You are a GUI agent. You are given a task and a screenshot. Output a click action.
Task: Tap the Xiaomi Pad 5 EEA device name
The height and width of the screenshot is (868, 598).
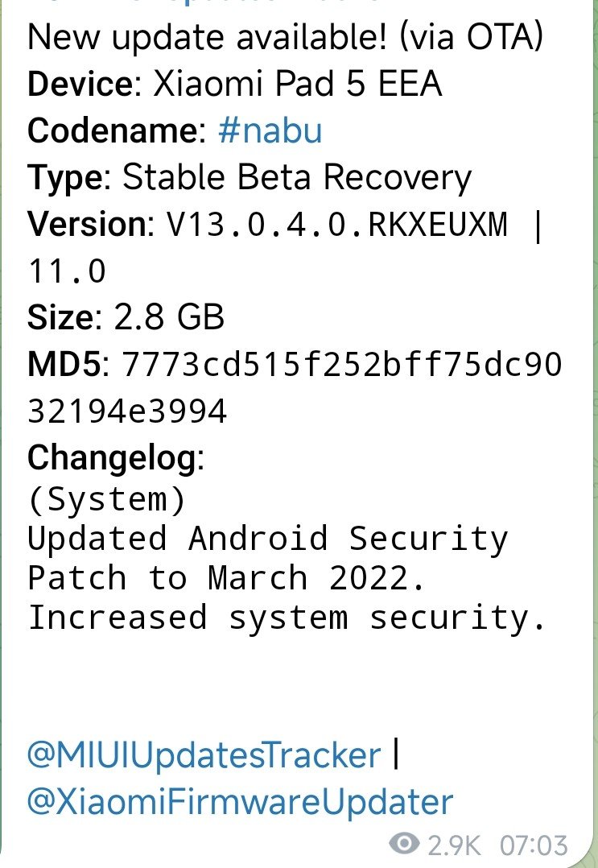click(x=298, y=84)
